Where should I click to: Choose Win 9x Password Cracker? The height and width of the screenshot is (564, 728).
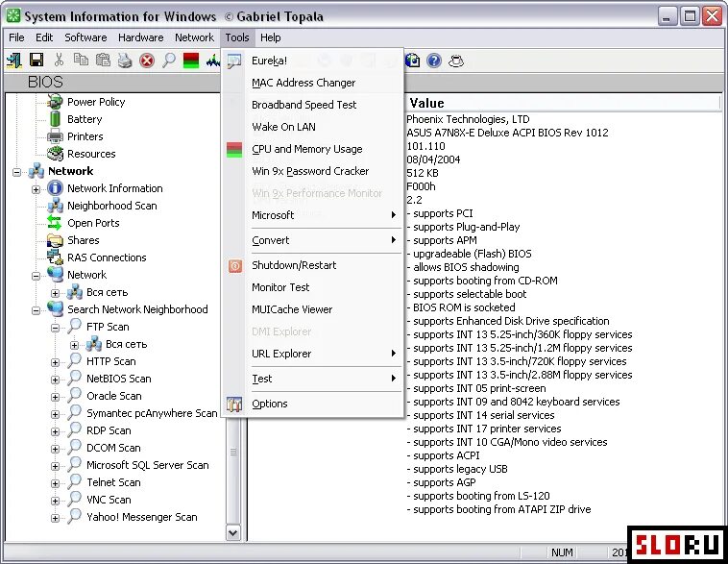coord(312,171)
